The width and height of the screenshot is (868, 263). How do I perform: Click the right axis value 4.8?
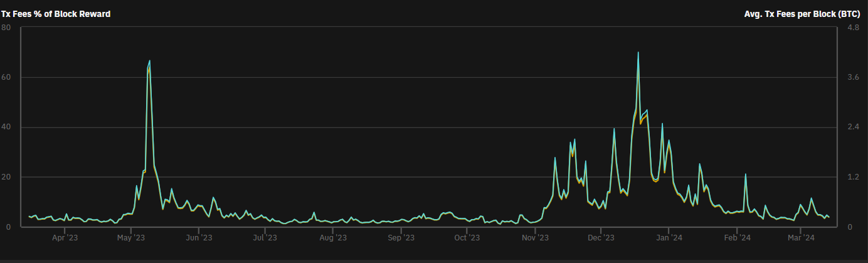pos(852,28)
